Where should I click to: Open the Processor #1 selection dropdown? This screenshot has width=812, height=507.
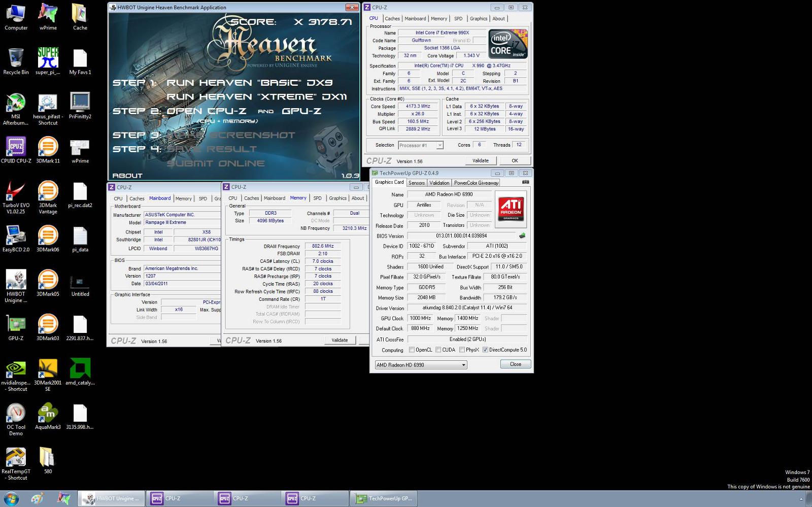tap(421, 145)
